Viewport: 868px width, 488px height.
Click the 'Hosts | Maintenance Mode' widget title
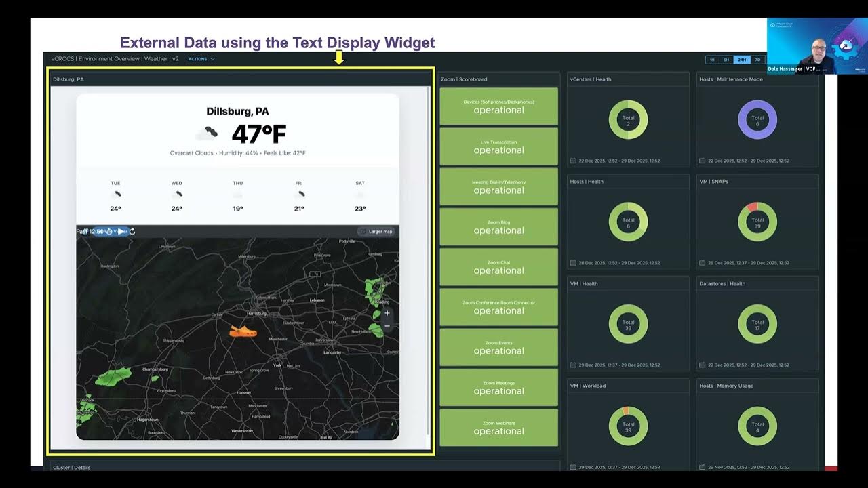click(x=731, y=79)
